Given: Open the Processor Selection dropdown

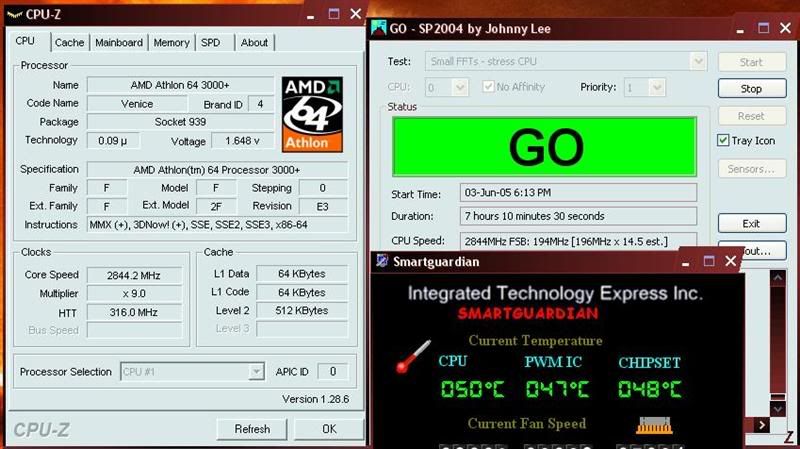Looking at the screenshot, I should pos(256,371).
